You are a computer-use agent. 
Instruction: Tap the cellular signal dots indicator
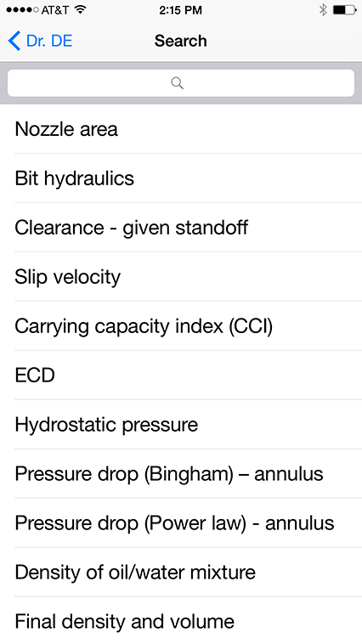pos(23,10)
